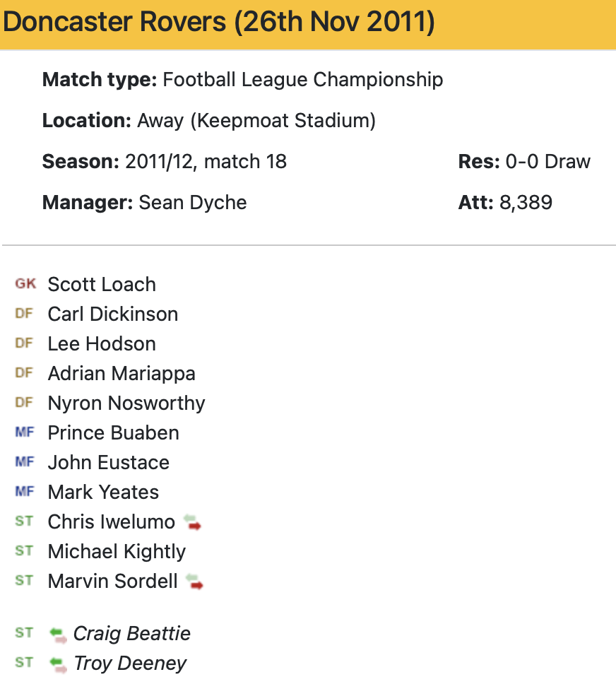
Task: Click the MF icon beside John Eustace
Action: pyautogui.click(x=24, y=462)
